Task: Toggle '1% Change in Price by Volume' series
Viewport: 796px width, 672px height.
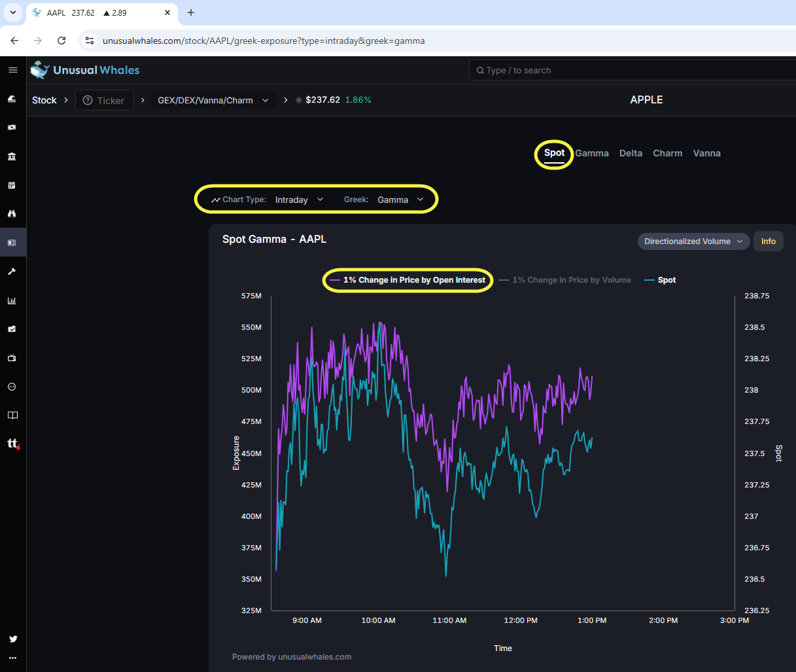Action: (565, 280)
